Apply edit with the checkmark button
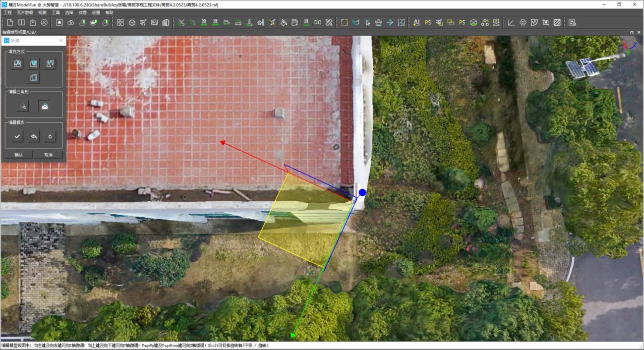The image size is (644, 350). click(x=18, y=136)
